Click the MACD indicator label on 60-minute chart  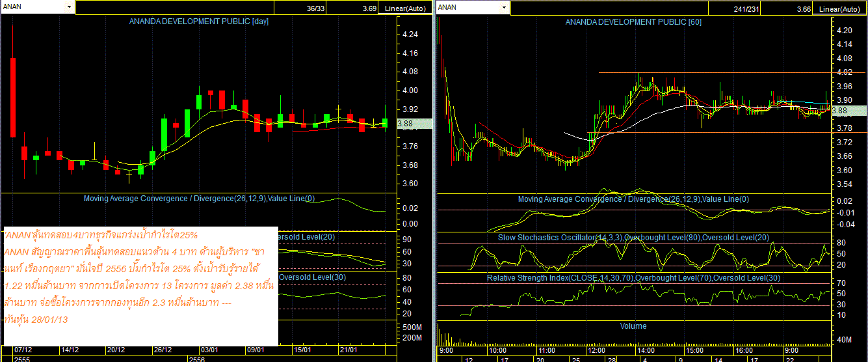coord(633,199)
